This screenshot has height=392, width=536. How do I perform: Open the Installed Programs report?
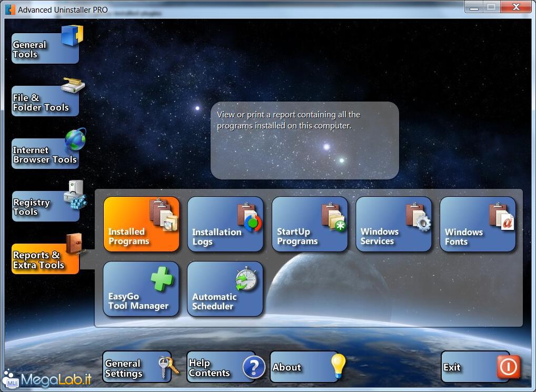141,224
